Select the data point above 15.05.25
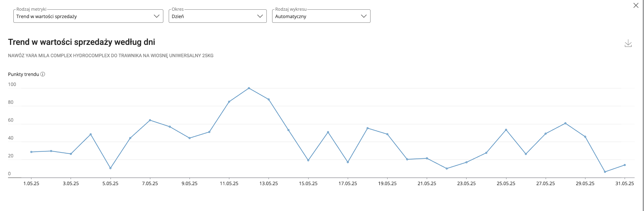 click(308, 160)
